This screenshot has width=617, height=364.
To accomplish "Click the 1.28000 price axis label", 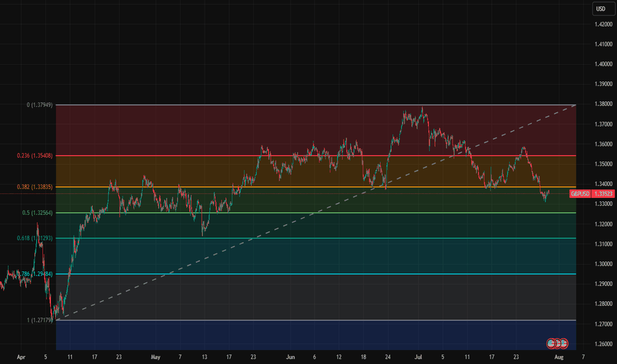I will 604,304.
